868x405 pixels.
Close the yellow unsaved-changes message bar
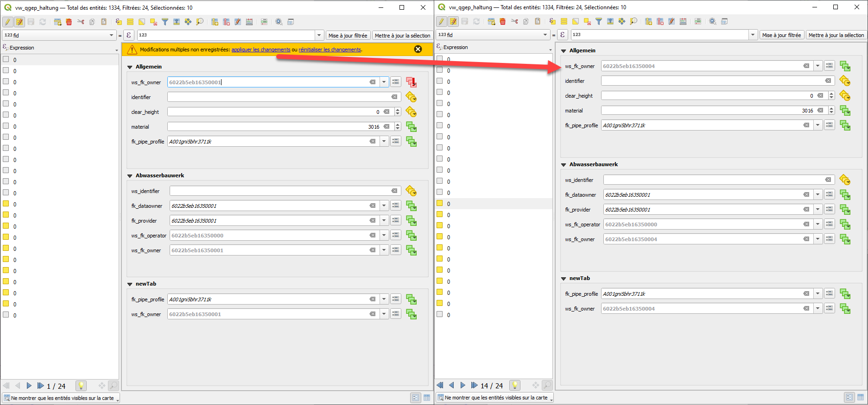[x=418, y=49]
